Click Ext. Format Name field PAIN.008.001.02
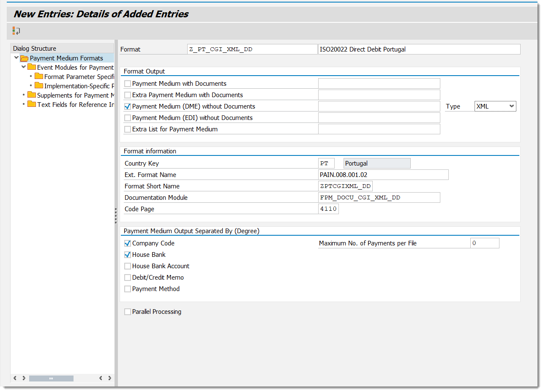Image resolution: width=543 pixels, height=392 pixels. 383,175
